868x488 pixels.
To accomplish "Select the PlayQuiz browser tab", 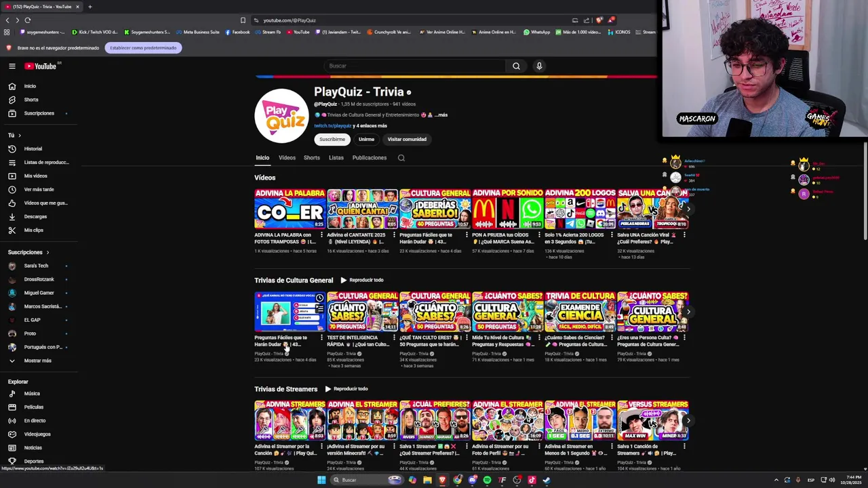I will (41, 7).
